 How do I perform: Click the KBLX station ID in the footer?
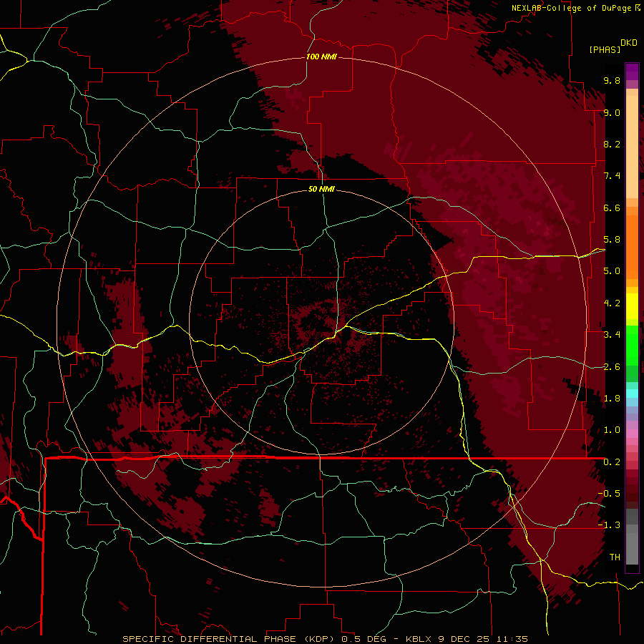coord(419,639)
